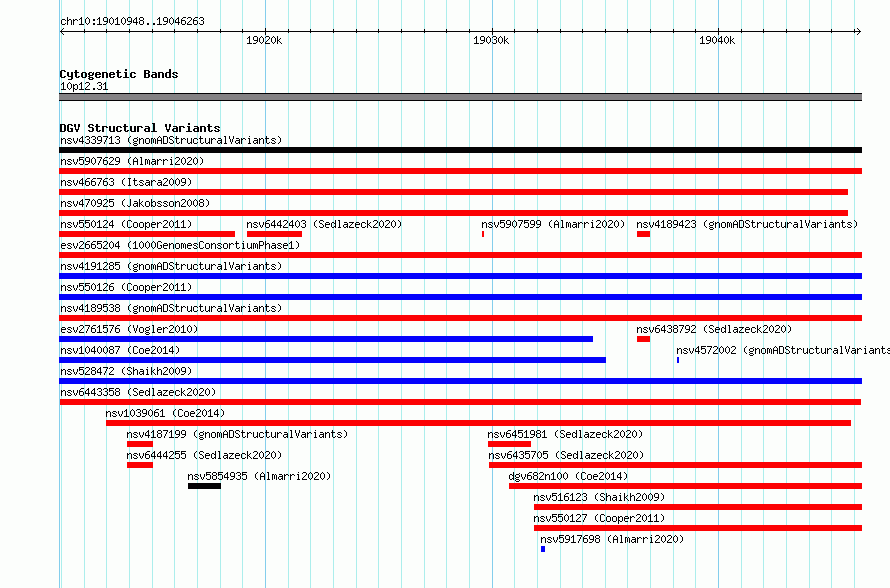This screenshot has width=890, height=588.
Task: Select nsv516123 (Shaikh2009) label
Action: pos(599,497)
